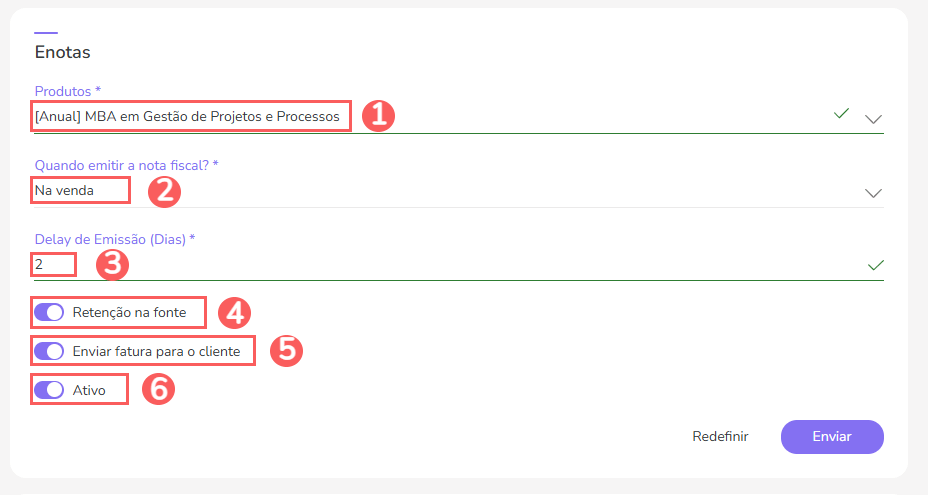Open the Quando emitir a nota fiscal chevron
928x495 pixels.
[x=873, y=193]
